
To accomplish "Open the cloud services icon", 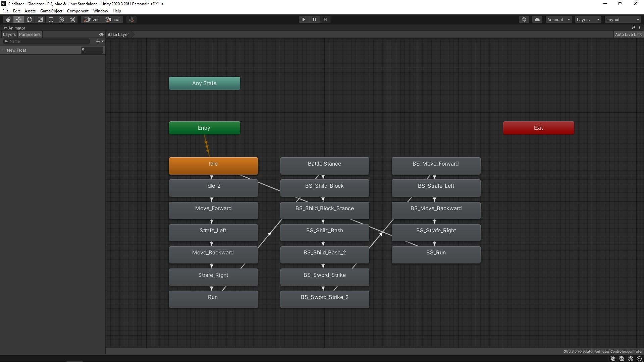I will click(x=537, y=19).
